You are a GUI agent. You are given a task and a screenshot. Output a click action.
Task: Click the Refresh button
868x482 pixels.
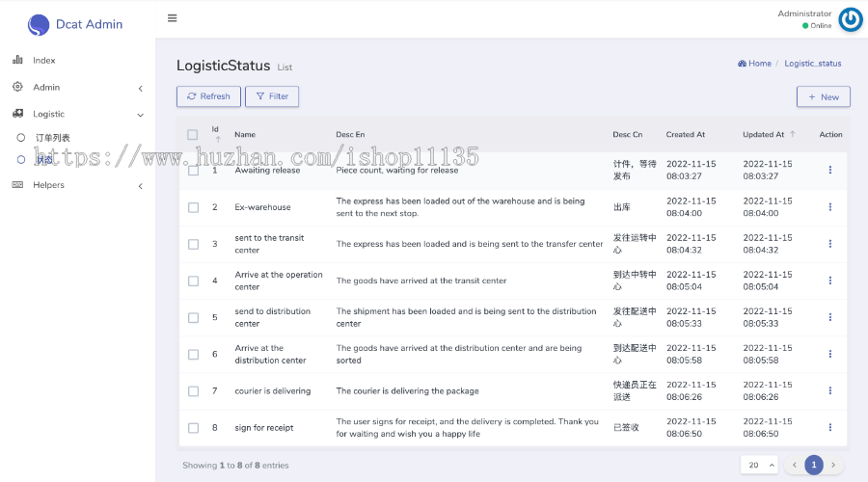coord(208,96)
